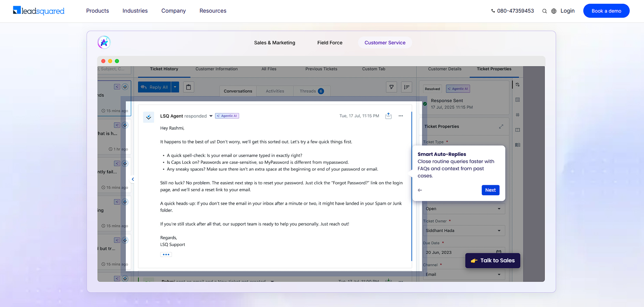
Task: Click the Reply All button
Action: [154, 87]
